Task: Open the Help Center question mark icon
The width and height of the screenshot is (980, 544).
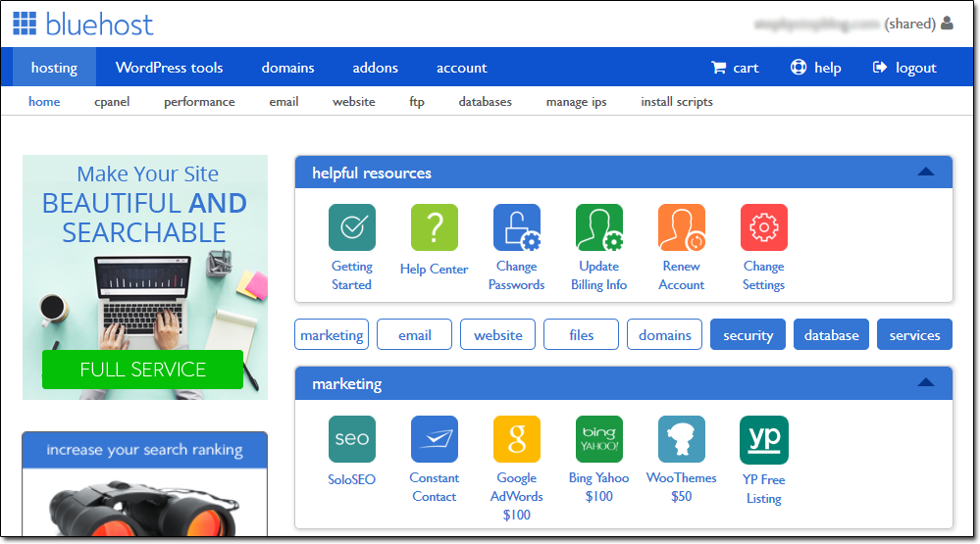Action: pos(435,227)
